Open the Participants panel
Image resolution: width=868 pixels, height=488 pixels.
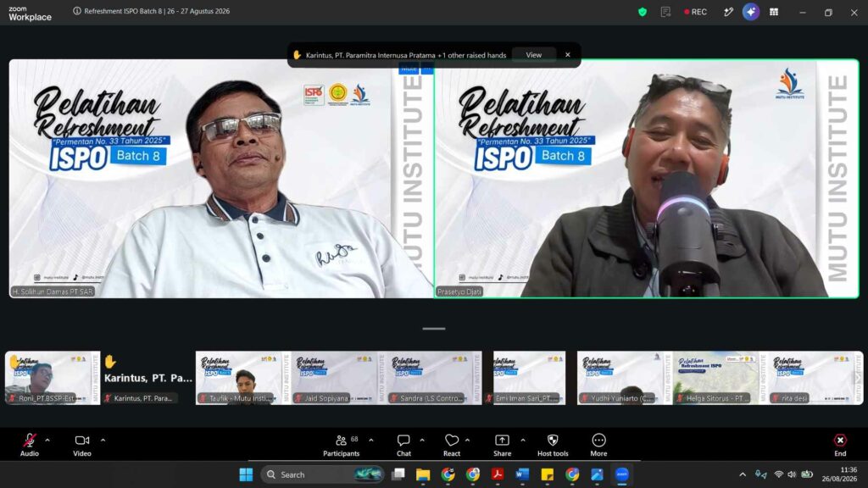point(342,445)
